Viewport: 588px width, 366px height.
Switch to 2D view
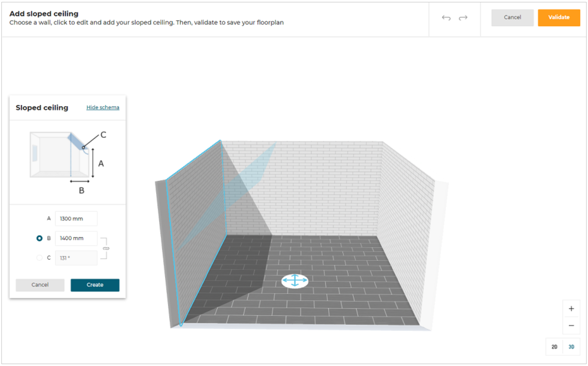[x=554, y=347]
